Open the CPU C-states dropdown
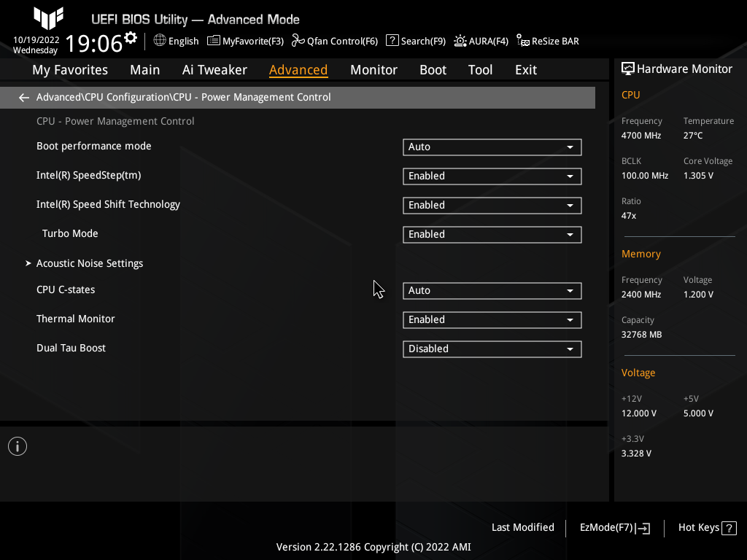This screenshot has width=747, height=560. (x=492, y=290)
